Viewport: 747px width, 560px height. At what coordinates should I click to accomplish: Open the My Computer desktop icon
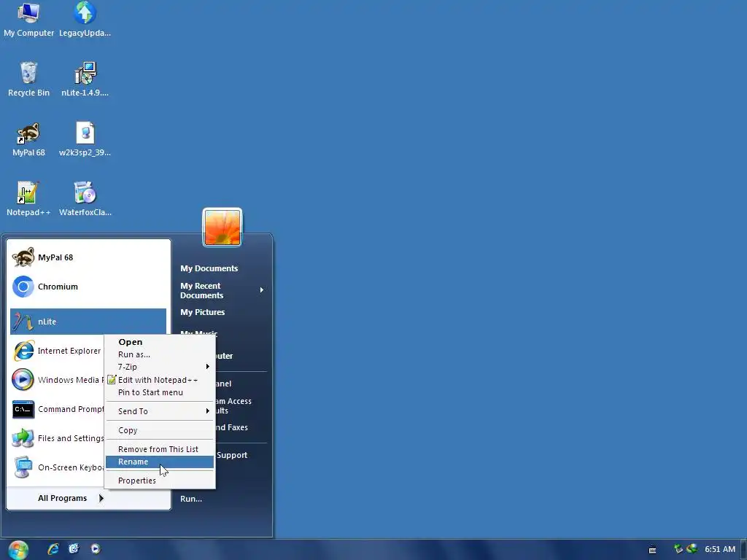pyautogui.click(x=28, y=19)
